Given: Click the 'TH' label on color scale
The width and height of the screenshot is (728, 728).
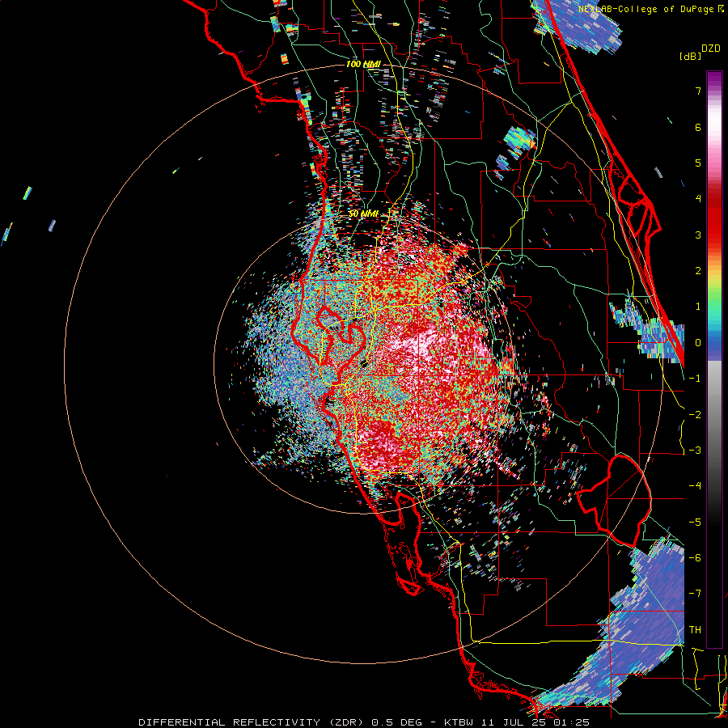Looking at the screenshot, I should pos(695,630).
